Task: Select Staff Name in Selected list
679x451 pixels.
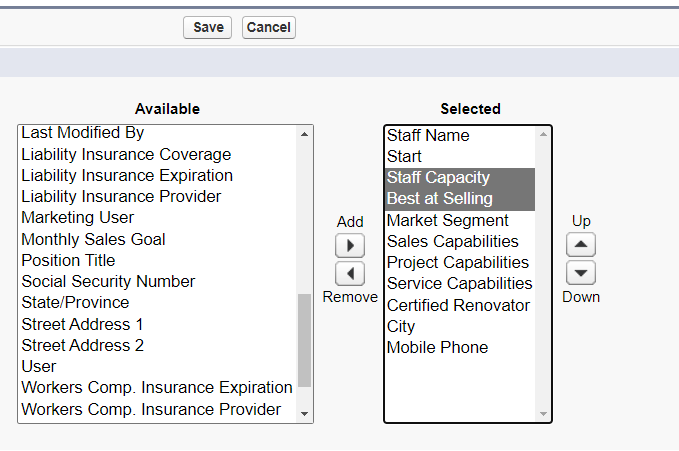Action: (x=428, y=136)
